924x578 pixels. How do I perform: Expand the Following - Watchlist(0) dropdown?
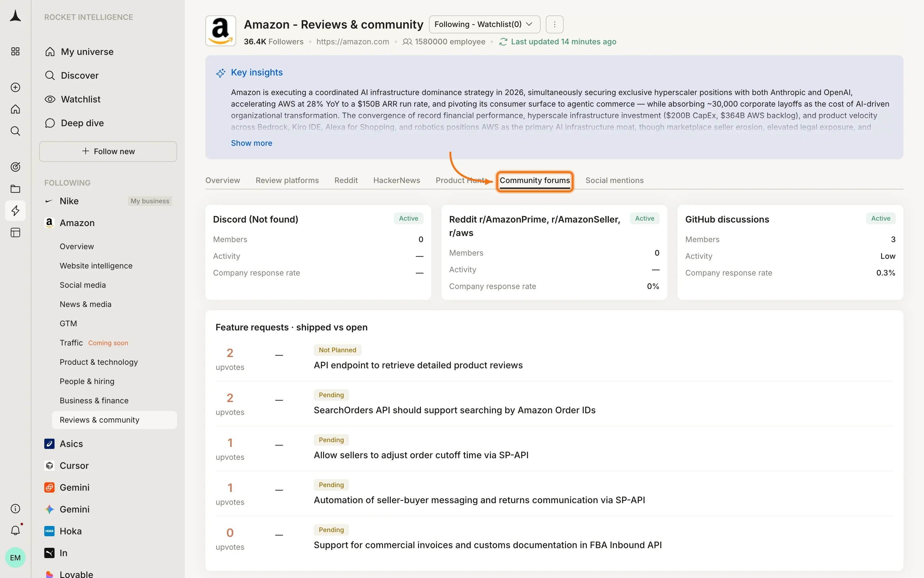click(484, 24)
